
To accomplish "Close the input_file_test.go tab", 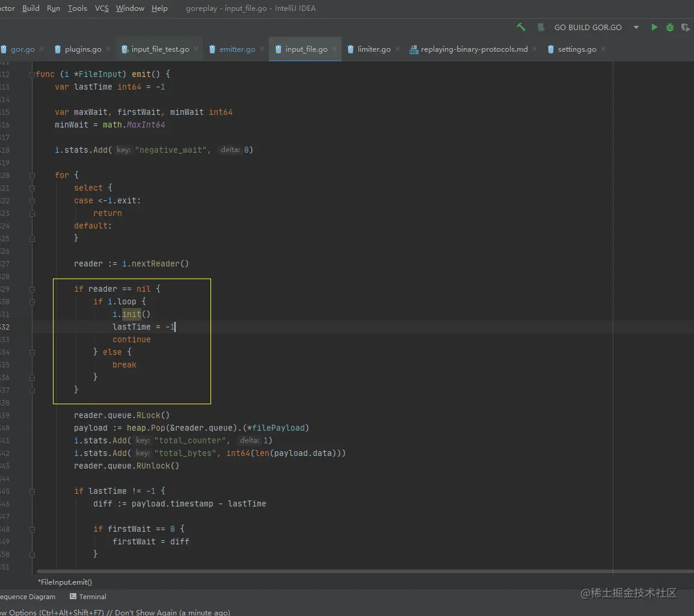I will [196, 49].
